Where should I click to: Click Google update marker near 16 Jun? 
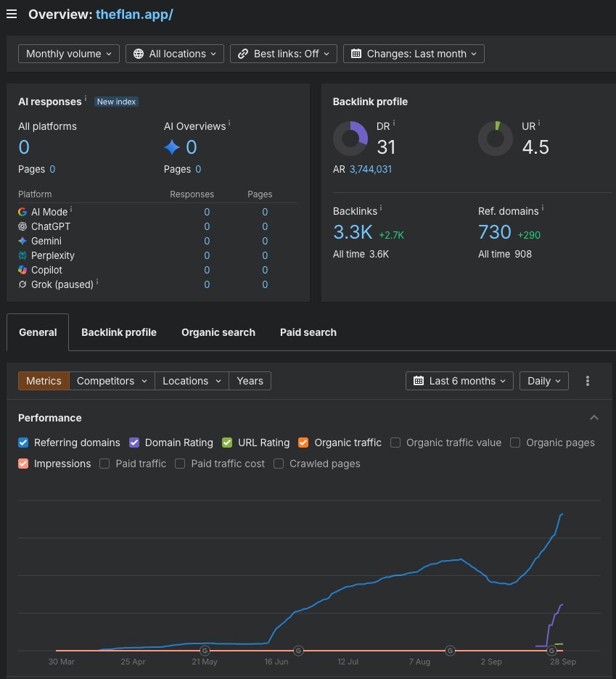(298, 651)
